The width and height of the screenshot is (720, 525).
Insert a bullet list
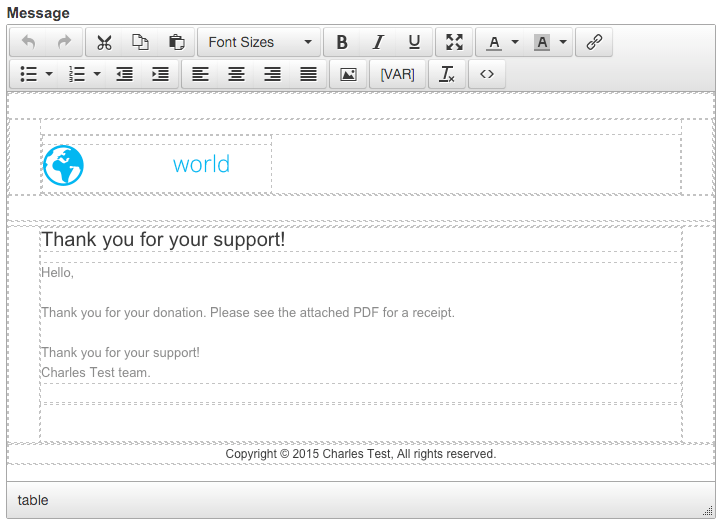coord(28,74)
